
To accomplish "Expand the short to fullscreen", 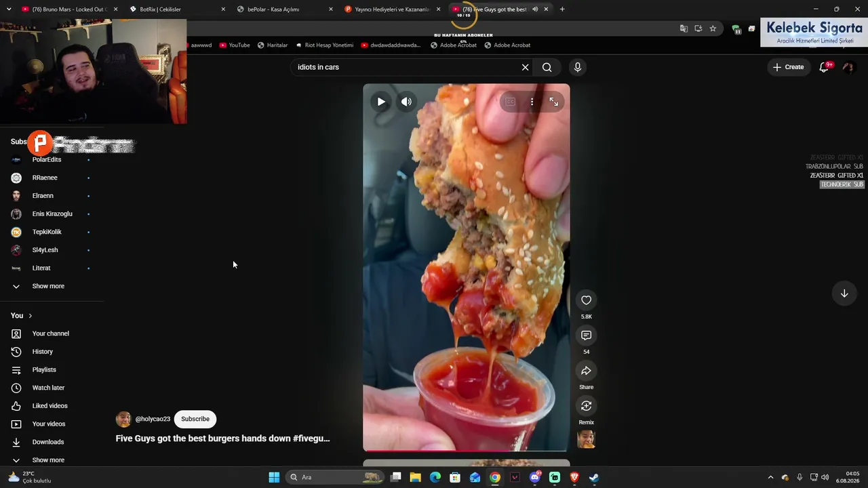I will pyautogui.click(x=554, y=102).
